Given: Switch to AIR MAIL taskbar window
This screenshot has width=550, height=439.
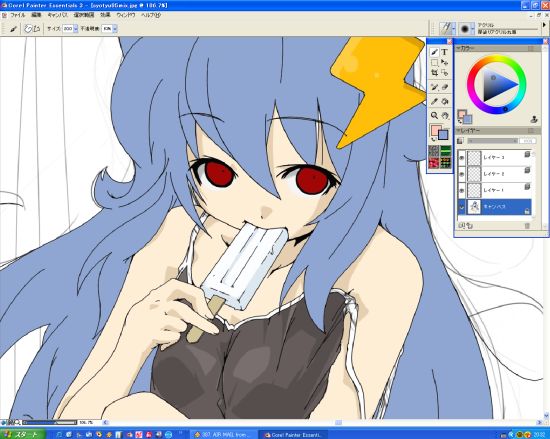Looking at the screenshot, I should (223, 435).
